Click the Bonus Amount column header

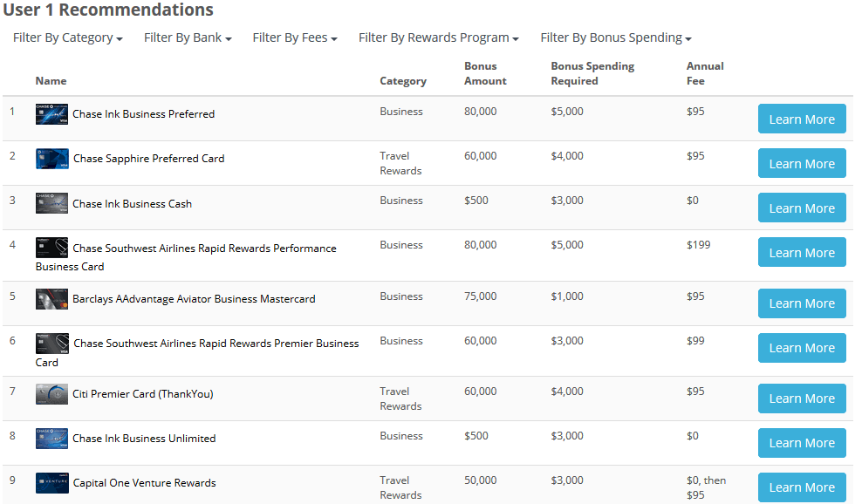click(485, 73)
